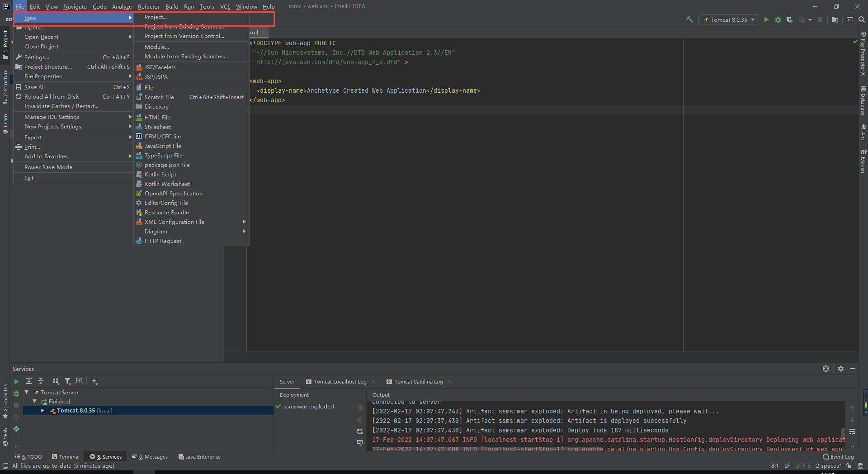This screenshot has height=474, width=868.
Task: Open Project Structure from the toolbar
Action: 835,19
